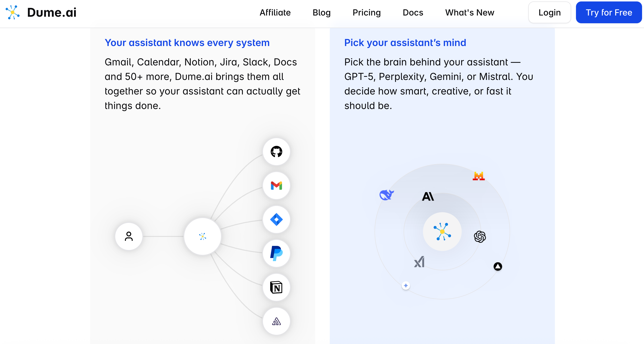Open What's New in navigation
Viewport: 644px width, 344px height.
click(x=469, y=13)
